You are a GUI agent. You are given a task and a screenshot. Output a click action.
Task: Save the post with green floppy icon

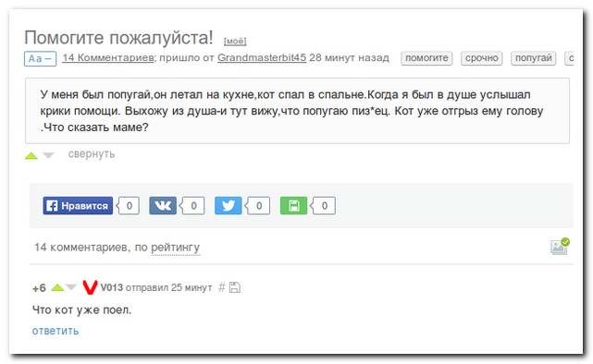coord(293,205)
